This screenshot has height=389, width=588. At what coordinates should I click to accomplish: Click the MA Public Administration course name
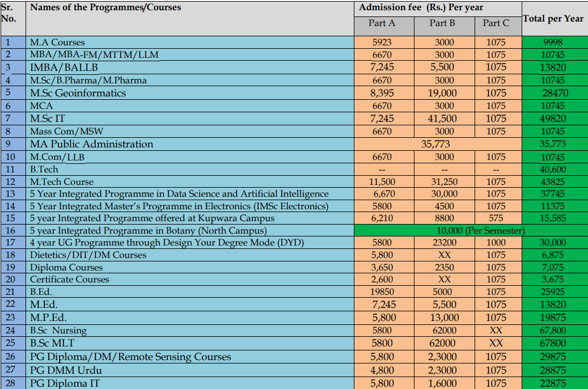point(91,144)
